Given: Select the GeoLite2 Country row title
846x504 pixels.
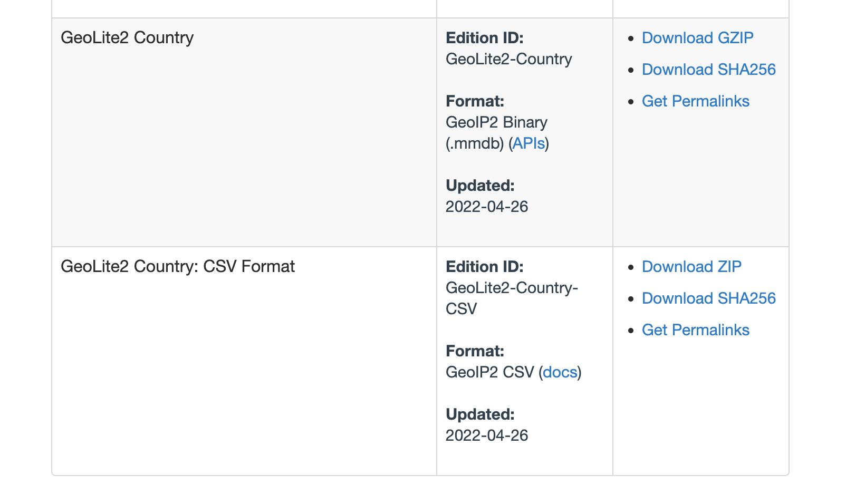Looking at the screenshot, I should point(128,37).
